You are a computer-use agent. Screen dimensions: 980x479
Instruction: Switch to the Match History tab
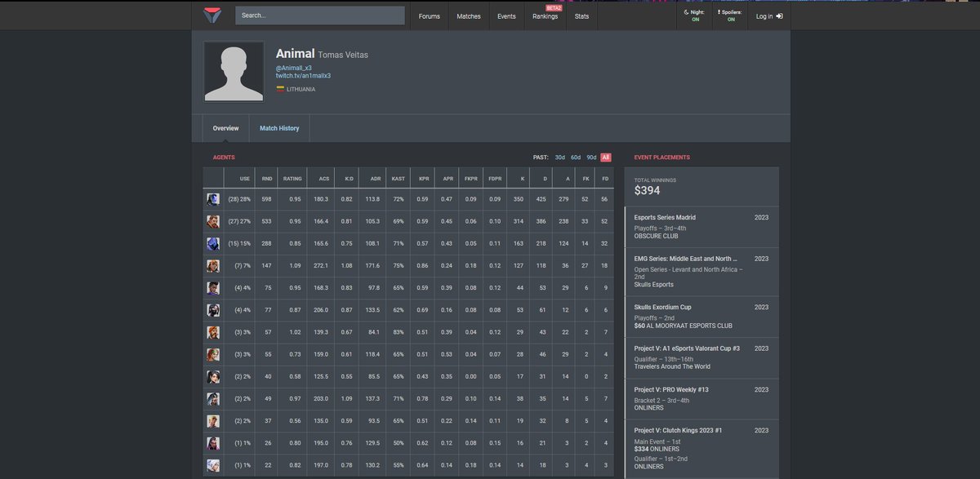pyautogui.click(x=279, y=128)
